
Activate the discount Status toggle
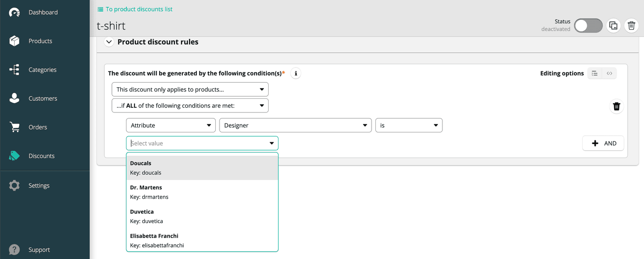click(588, 25)
